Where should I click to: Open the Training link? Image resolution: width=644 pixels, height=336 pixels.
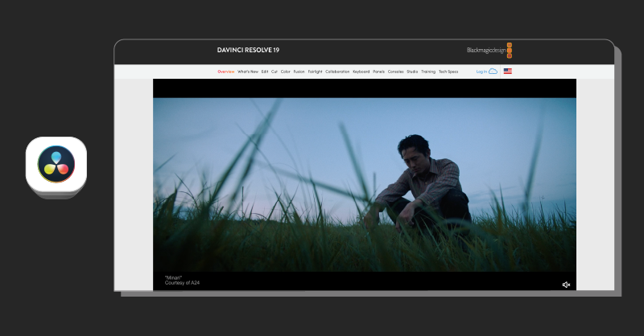(x=428, y=72)
